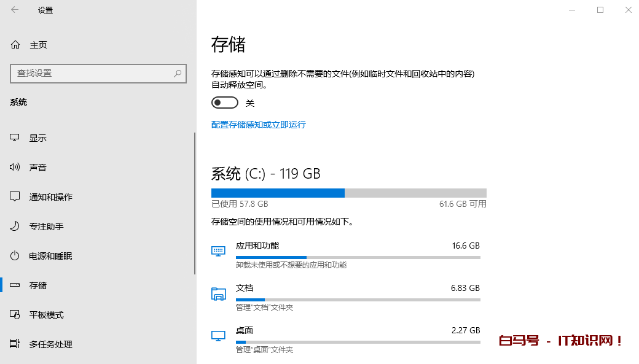Select the 声音 sound icon
Image resolution: width=639 pixels, height=364 pixels.
click(15, 168)
